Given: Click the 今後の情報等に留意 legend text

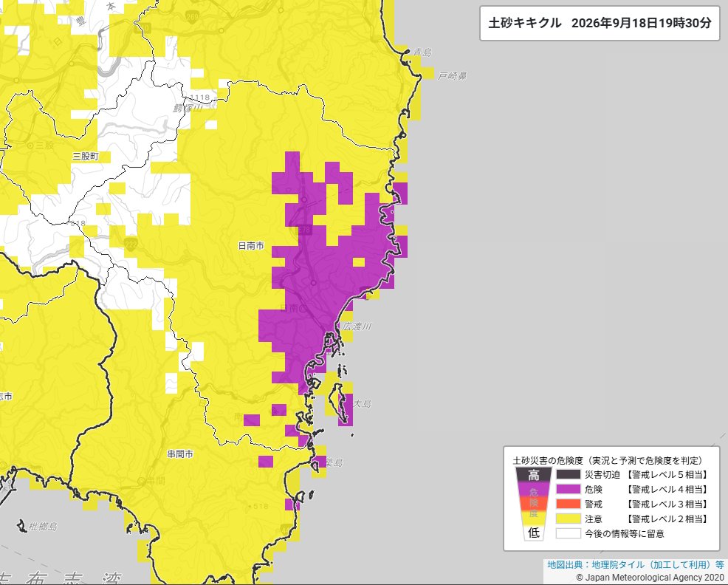Looking at the screenshot, I should coord(625,533).
